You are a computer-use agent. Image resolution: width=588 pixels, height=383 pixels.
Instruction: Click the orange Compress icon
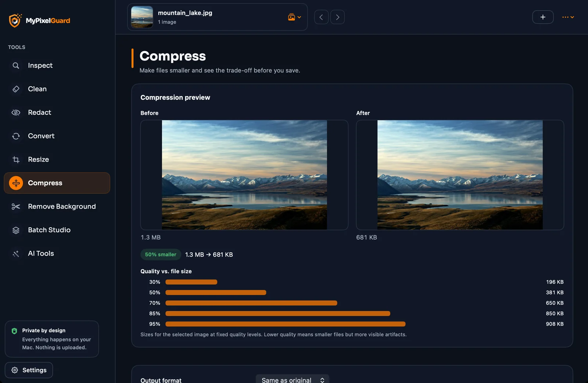tap(16, 183)
